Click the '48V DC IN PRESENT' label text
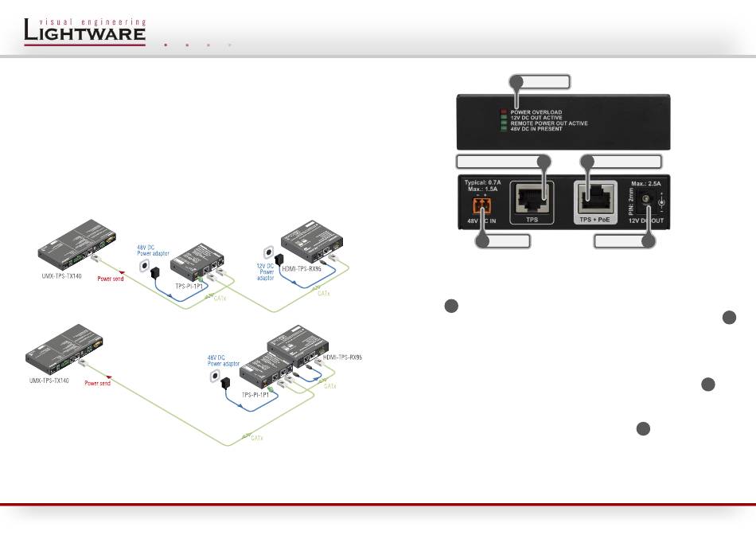This screenshot has height=535, width=756. click(536, 129)
